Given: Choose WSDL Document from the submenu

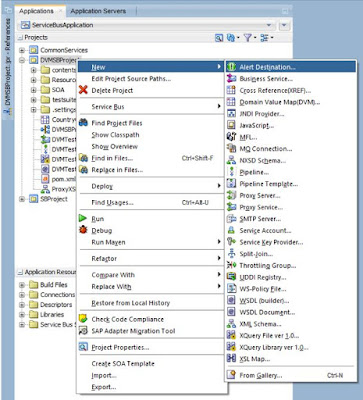Looking at the screenshot, I should [290, 312].
